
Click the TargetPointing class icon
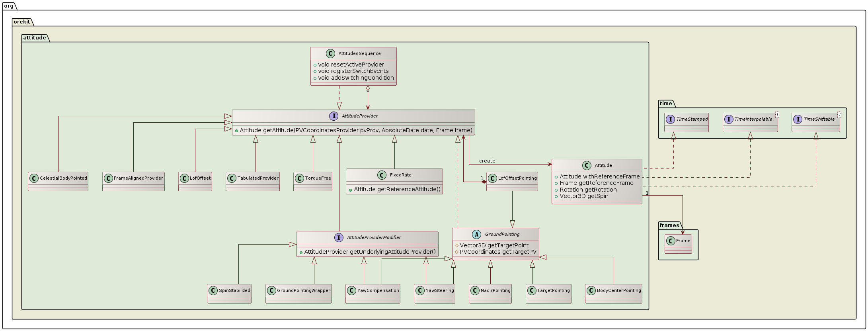pos(532,290)
